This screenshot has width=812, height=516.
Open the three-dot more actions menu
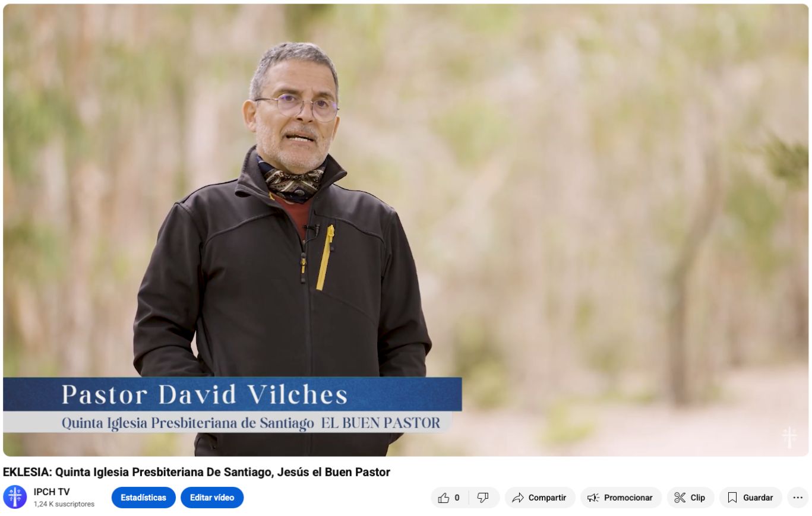[798, 498]
